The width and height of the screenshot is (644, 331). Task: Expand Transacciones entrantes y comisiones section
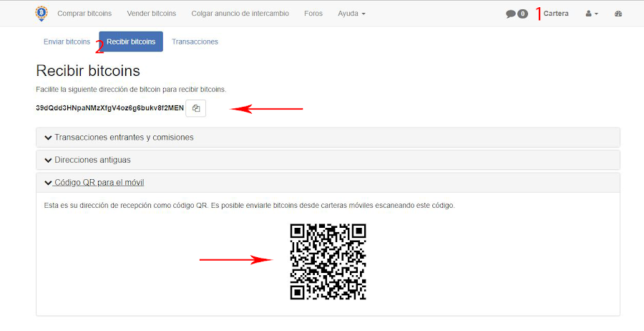pyautogui.click(x=328, y=138)
